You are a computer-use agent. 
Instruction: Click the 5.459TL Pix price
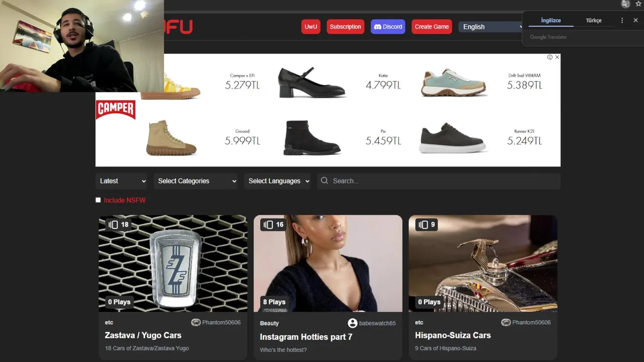(x=383, y=141)
